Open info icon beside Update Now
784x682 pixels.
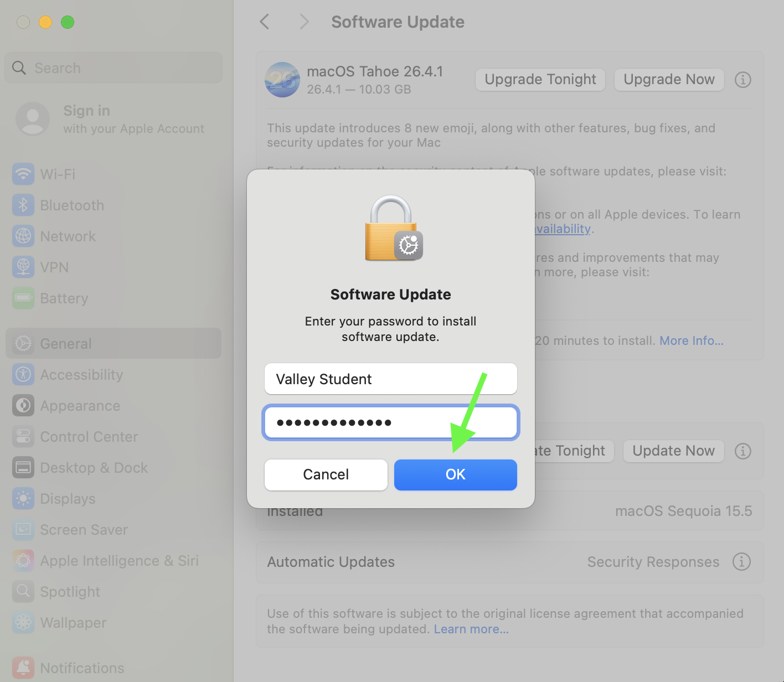[x=742, y=451]
